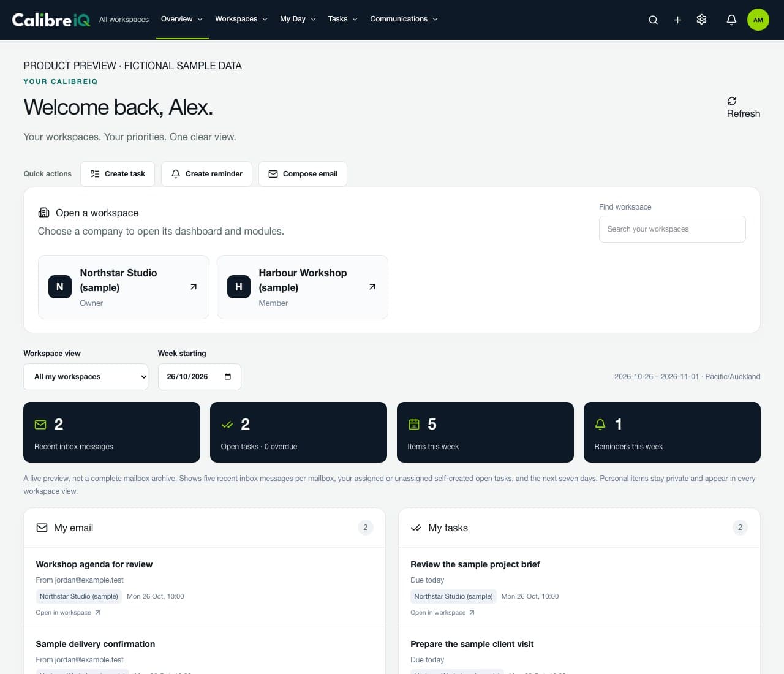Click the plus icon in the header
The image size is (784, 674).
(x=677, y=20)
